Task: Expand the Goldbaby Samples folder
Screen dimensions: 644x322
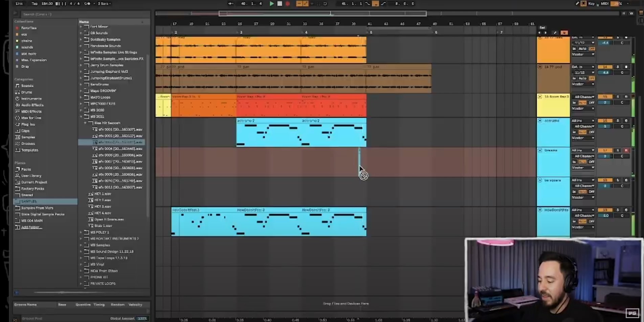Action: 81,40
